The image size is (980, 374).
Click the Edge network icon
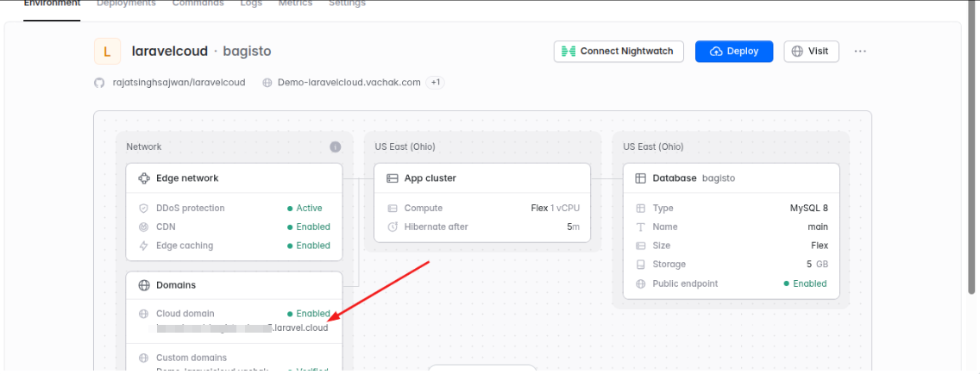[144, 178]
